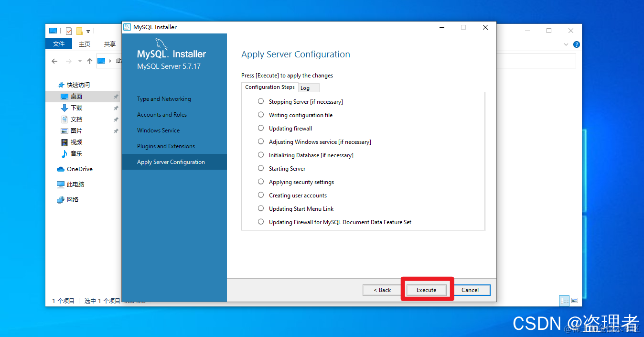Screen dimensions: 644x337
Task: Open the quick access toolbar customize dropdown
Action: (x=88, y=32)
